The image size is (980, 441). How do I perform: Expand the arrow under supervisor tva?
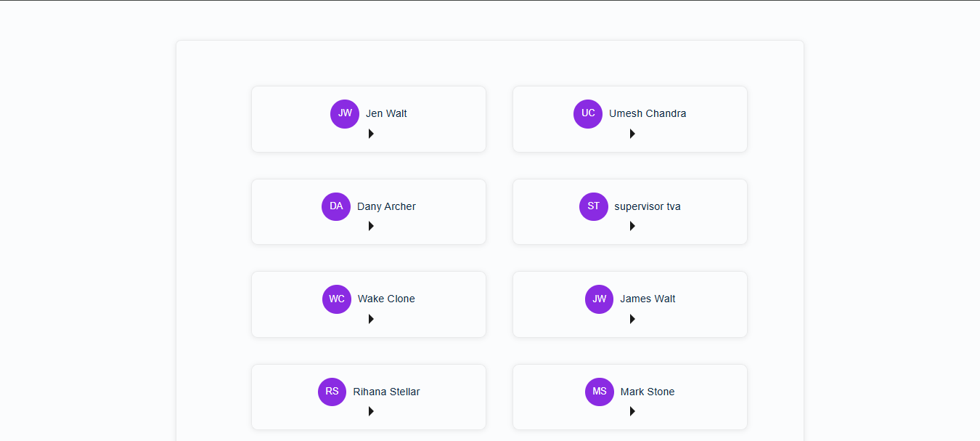click(x=632, y=226)
